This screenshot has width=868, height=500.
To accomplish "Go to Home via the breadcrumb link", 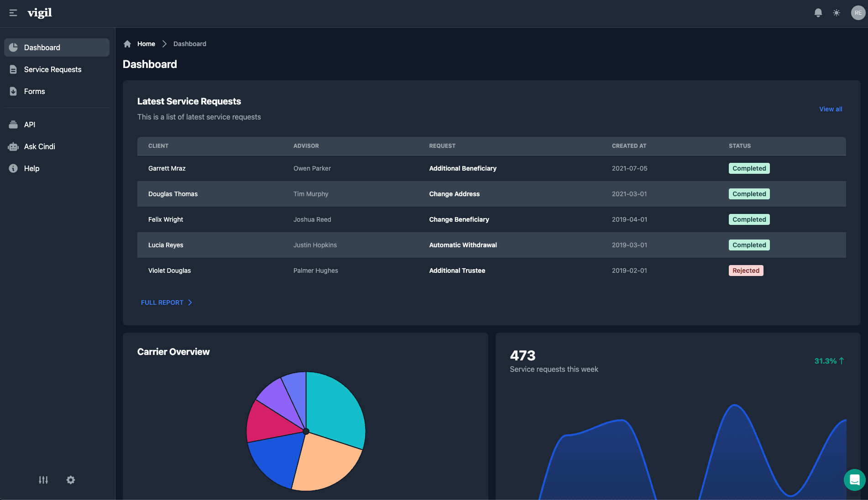I will pyautogui.click(x=146, y=43).
